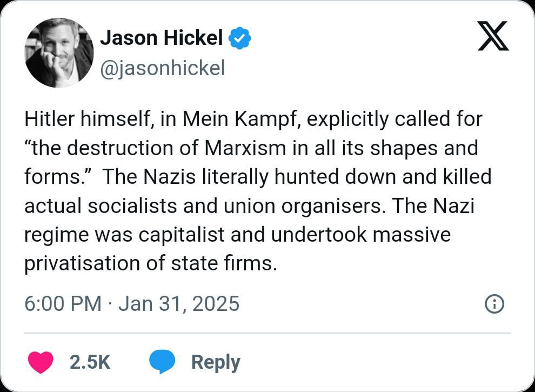Click the display name "Jason Hickel"
Screen dimensions: 535x392
[162, 38]
